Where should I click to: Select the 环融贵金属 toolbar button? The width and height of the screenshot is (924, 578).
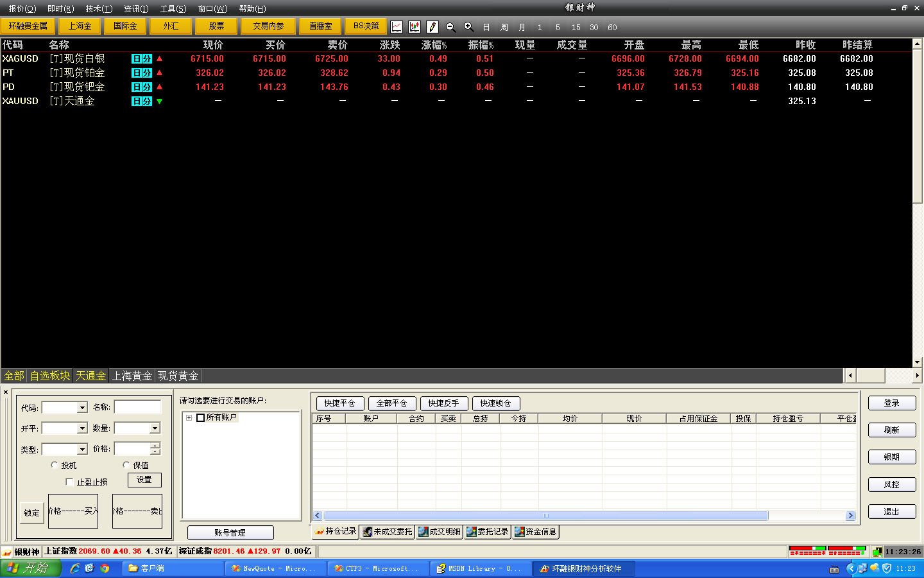[x=28, y=26]
